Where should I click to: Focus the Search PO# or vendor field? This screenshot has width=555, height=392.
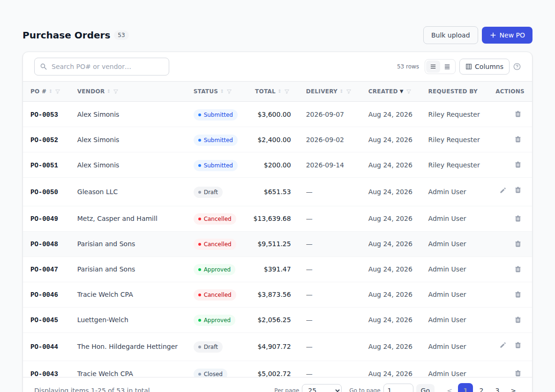coord(102,67)
